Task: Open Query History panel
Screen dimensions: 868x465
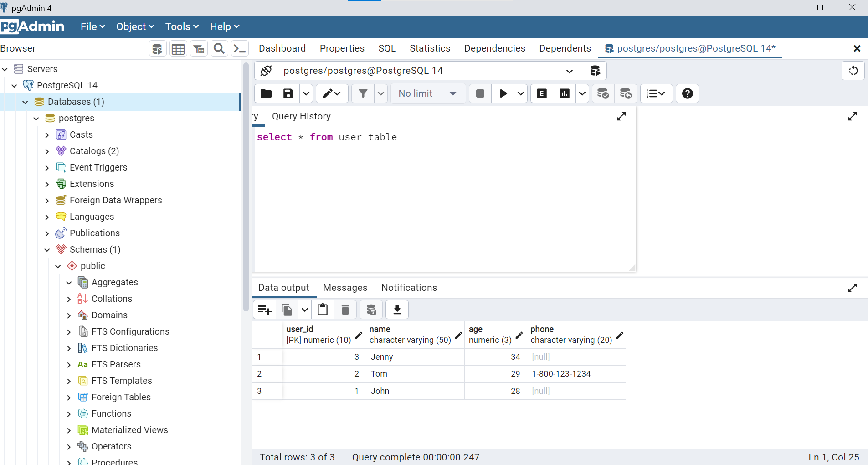Action: 301,116
